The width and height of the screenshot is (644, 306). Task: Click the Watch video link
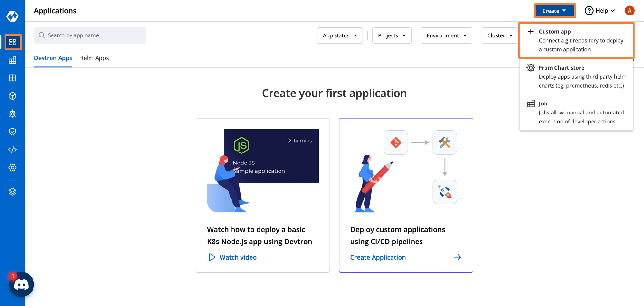(238, 257)
